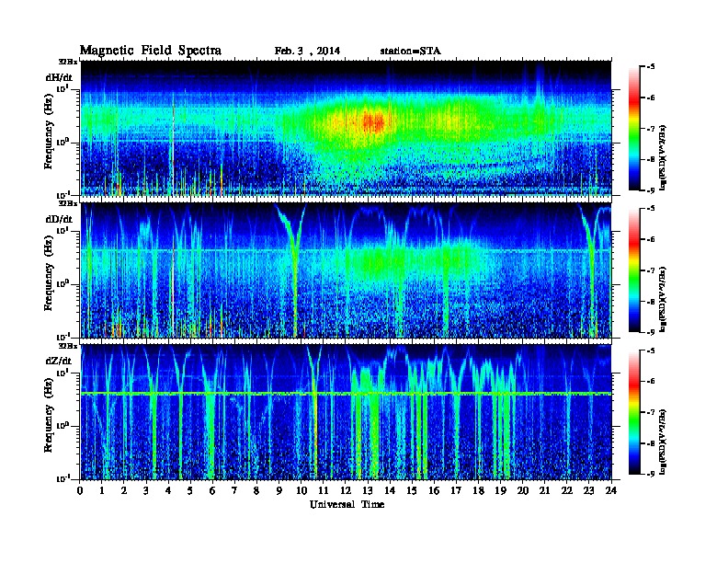Click the "-8" value on dD/dt color bar
The image size is (728, 563).
pos(651,302)
